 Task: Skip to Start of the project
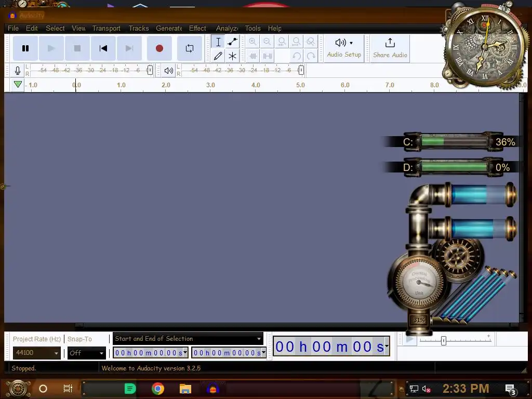(x=103, y=48)
